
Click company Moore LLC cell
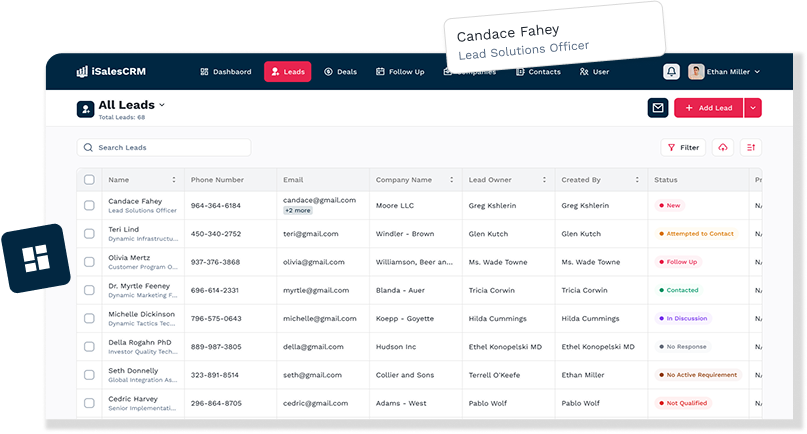[x=395, y=205]
